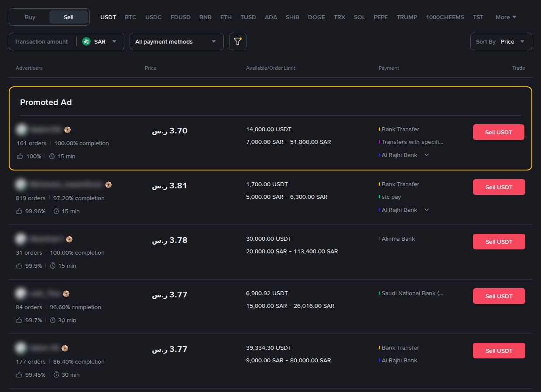Open More coins dropdown
The height and width of the screenshot is (392, 541).
tap(506, 17)
